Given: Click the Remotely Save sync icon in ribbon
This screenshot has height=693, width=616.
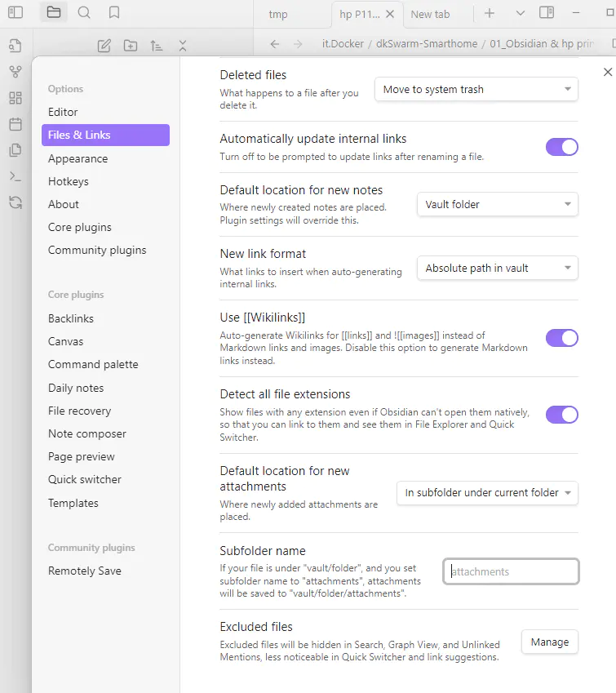Looking at the screenshot, I should 15,202.
